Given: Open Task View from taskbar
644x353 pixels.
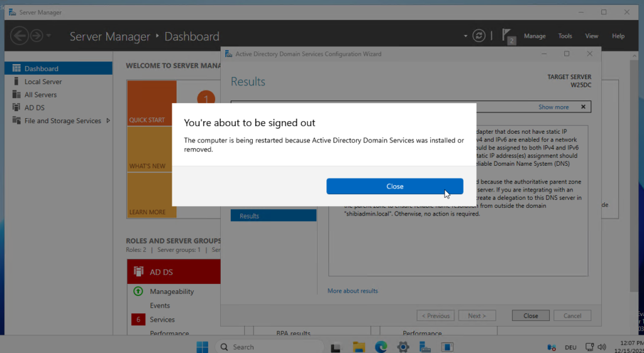Looking at the screenshot, I should 336,347.
